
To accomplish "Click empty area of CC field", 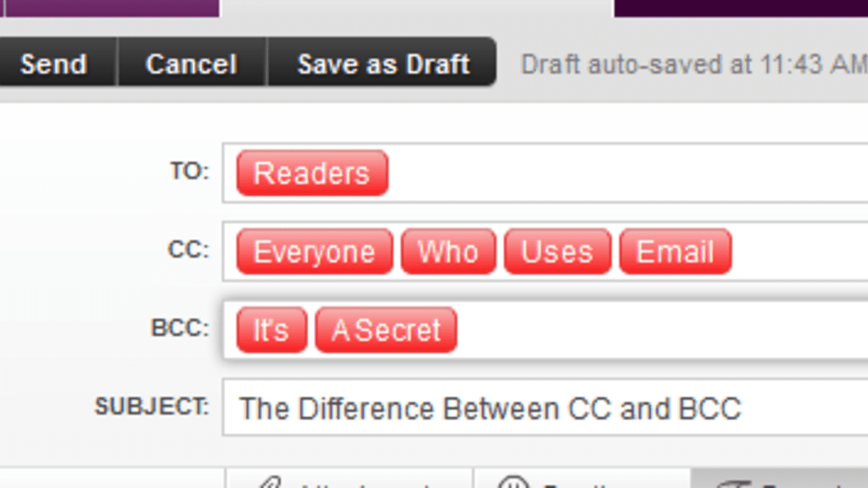I will [799, 252].
